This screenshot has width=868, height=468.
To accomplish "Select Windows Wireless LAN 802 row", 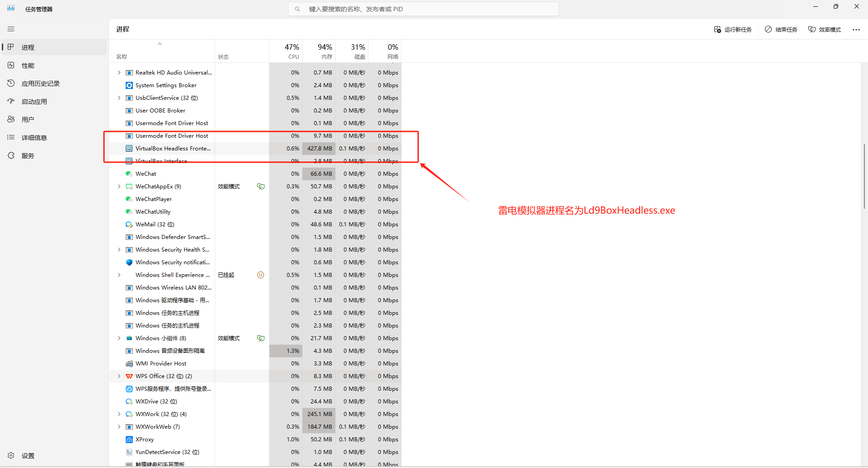I will [x=255, y=288].
